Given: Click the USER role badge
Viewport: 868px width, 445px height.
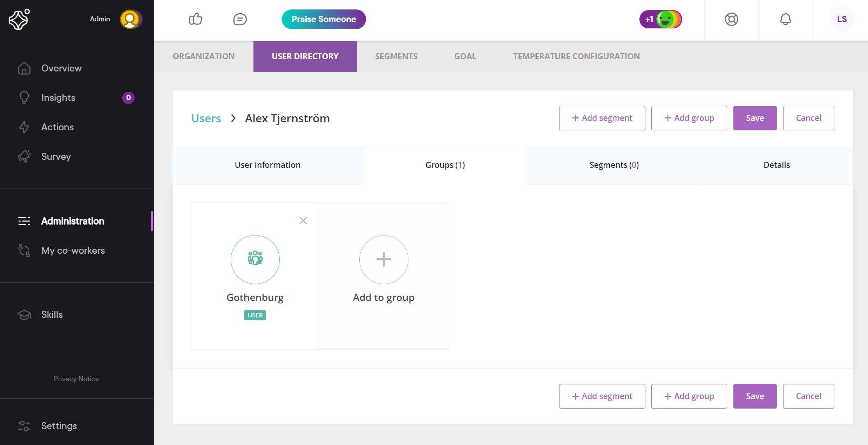Looking at the screenshot, I should [255, 315].
